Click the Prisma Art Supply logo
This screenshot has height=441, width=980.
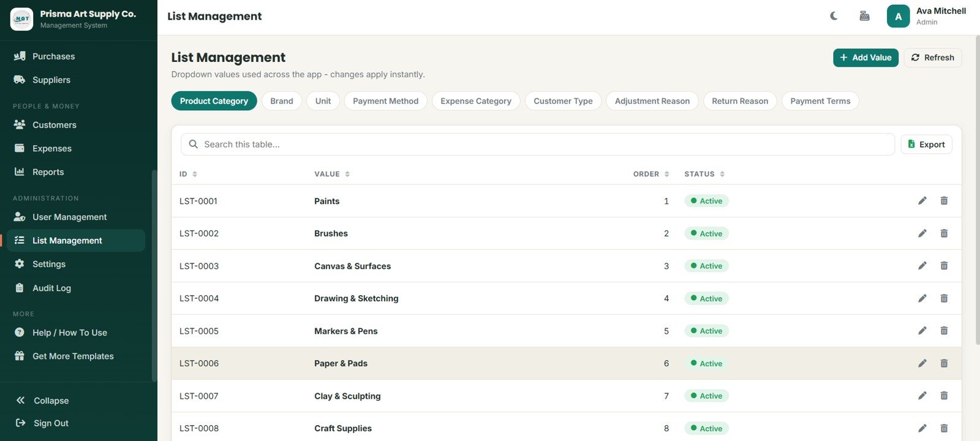click(22, 19)
